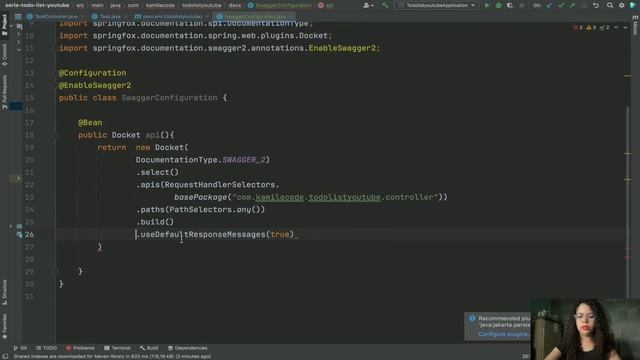The height and width of the screenshot is (360, 640).
Task: Open the Git tool window tab
Action: coord(20,348)
